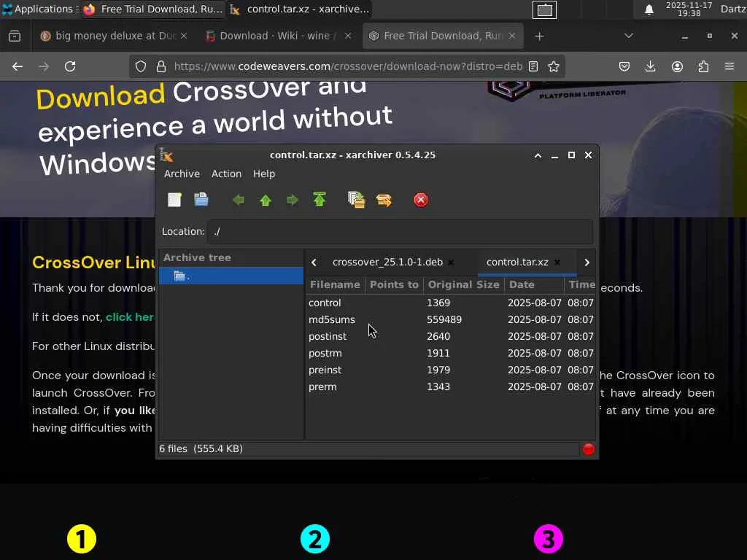Click the Firefox address bar URL

coord(348,66)
